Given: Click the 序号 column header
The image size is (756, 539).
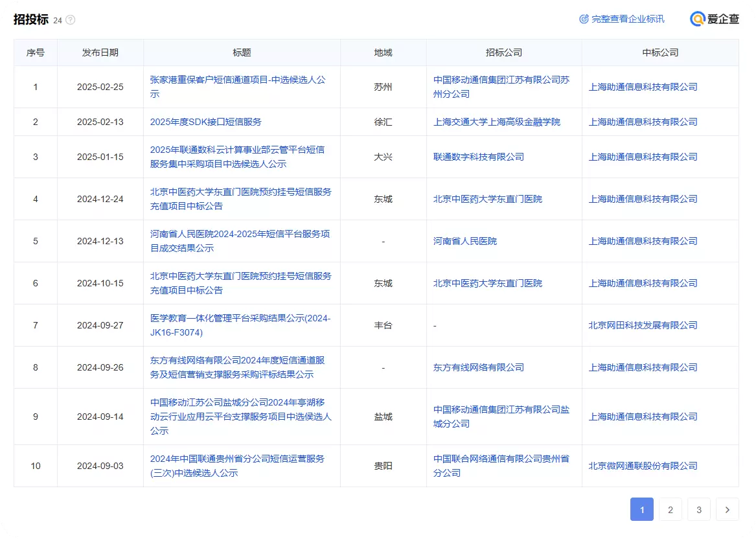Looking at the screenshot, I should coord(35,52).
